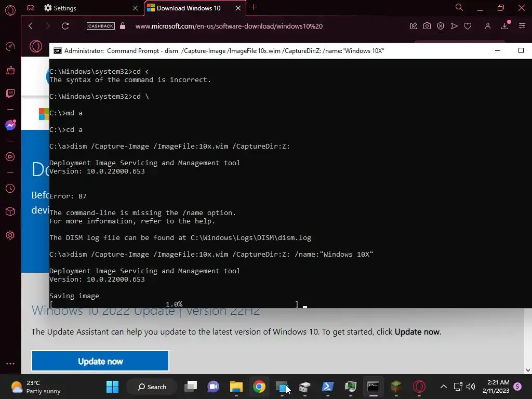Viewport: 532px width, 399px height.
Task: Restore down the Opera window
Action: tap(501, 8)
